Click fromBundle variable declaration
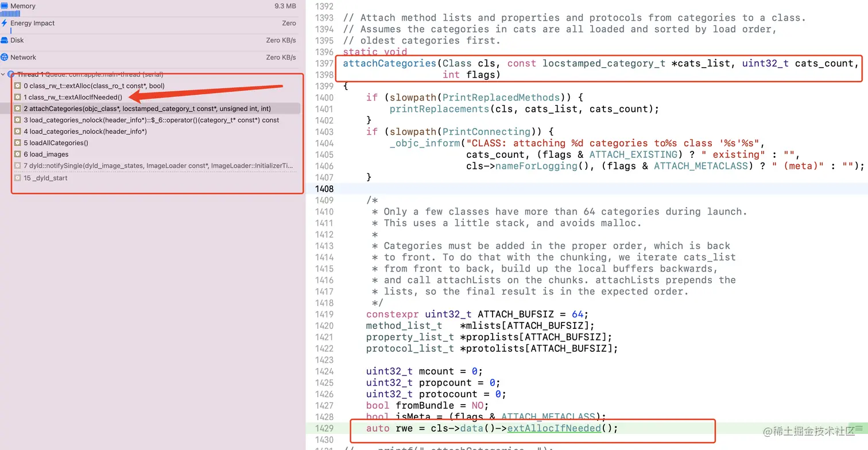The height and width of the screenshot is (450, 868). click(x=428, y=405)
